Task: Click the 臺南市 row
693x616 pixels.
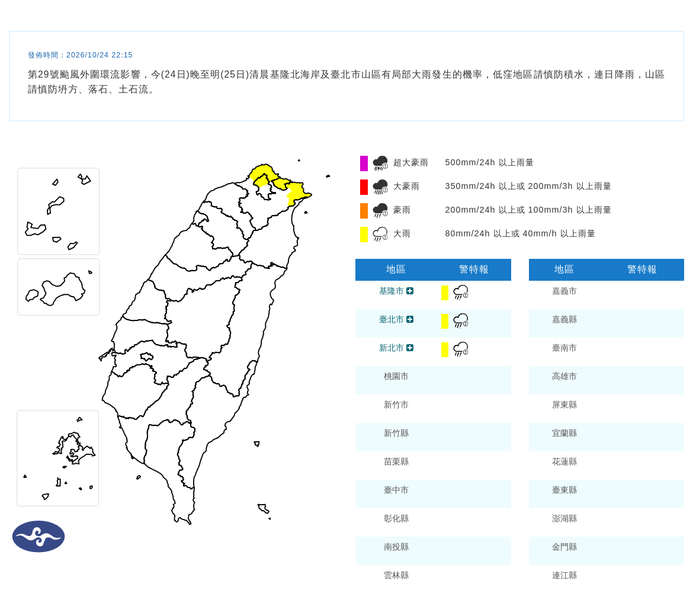Action: point(607,352)
